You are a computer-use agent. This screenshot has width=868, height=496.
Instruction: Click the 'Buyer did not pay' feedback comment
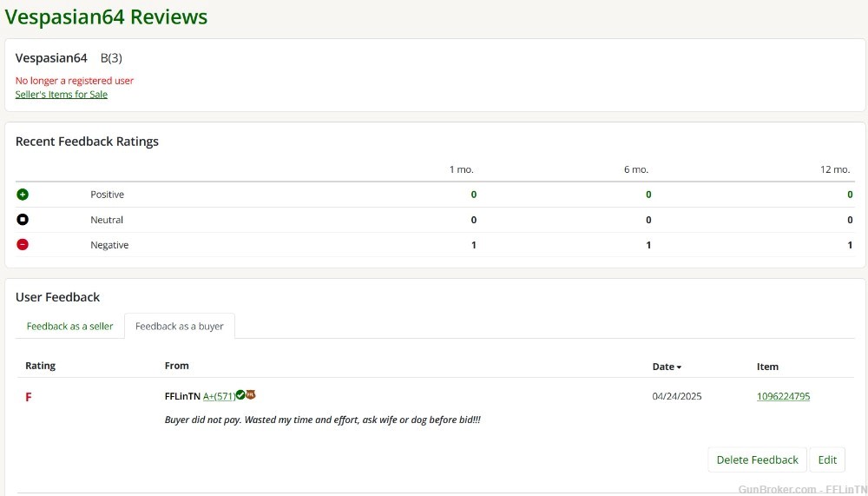tap(323, 420)
